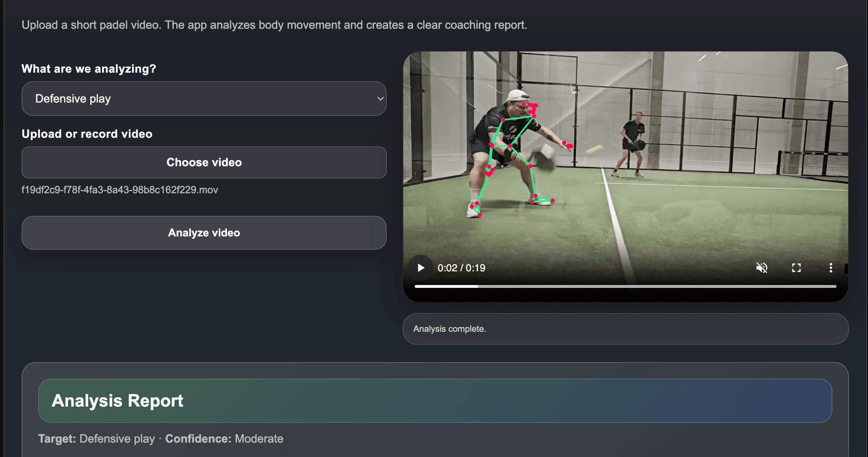Viewport: 868px width, 457px height.
Task: Click the Analysis Report header
Action: coord(435,401)
